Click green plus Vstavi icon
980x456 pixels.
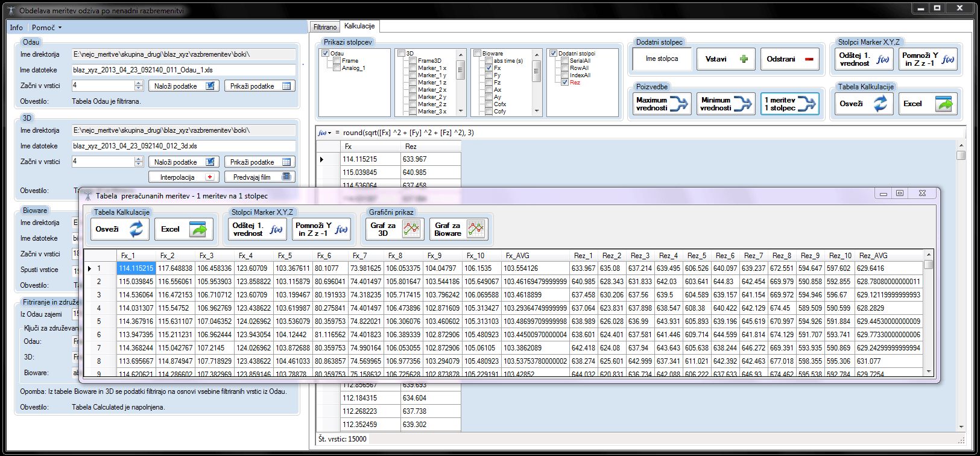click(744, 59)
